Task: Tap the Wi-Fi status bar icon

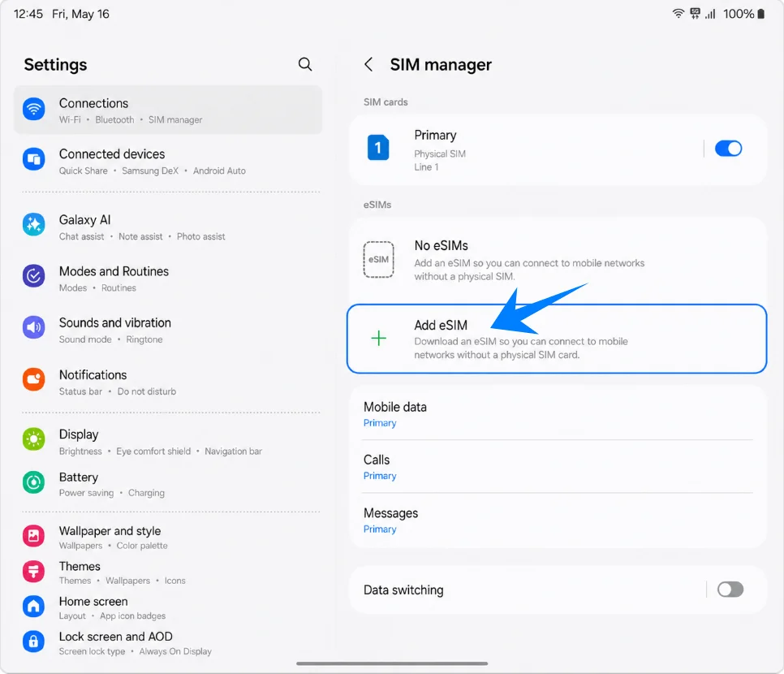Action: click(x=678, y=14)
